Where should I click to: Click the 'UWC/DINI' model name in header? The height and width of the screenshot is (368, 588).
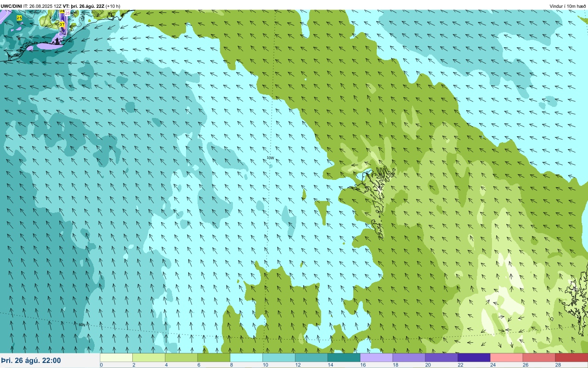11,6
